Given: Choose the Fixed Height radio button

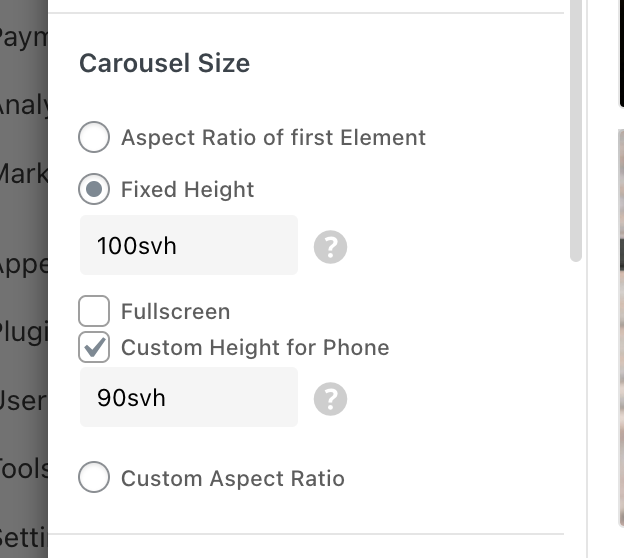Looking at the screenshot, I should [94, 190].
